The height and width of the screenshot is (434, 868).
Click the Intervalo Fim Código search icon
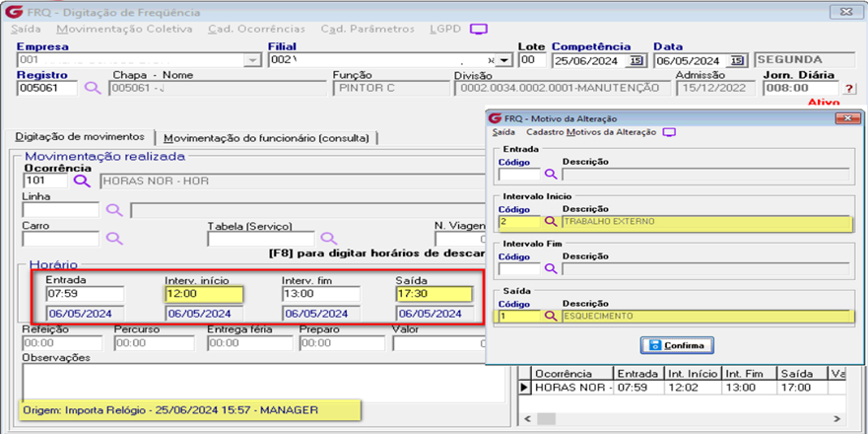pos(550,269)
